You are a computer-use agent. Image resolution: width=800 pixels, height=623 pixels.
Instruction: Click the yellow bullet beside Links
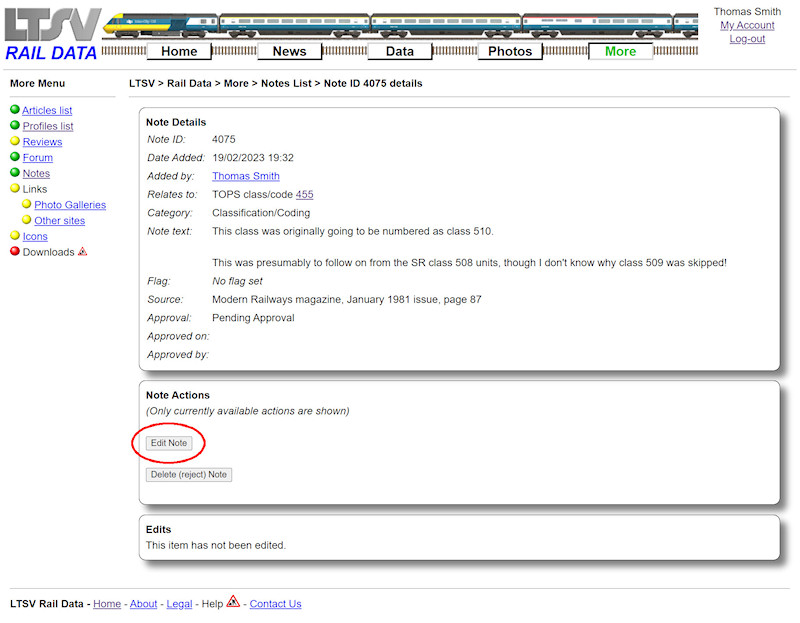[x=14, y=188]
